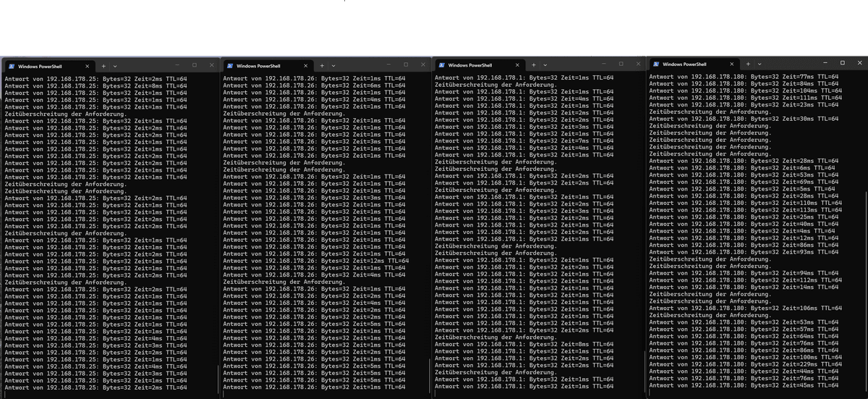Click the Zeit=25ms reply line from 192.168.178.180
The width and height of the screenshot is (868, 399).
click(x=744, y=217)
